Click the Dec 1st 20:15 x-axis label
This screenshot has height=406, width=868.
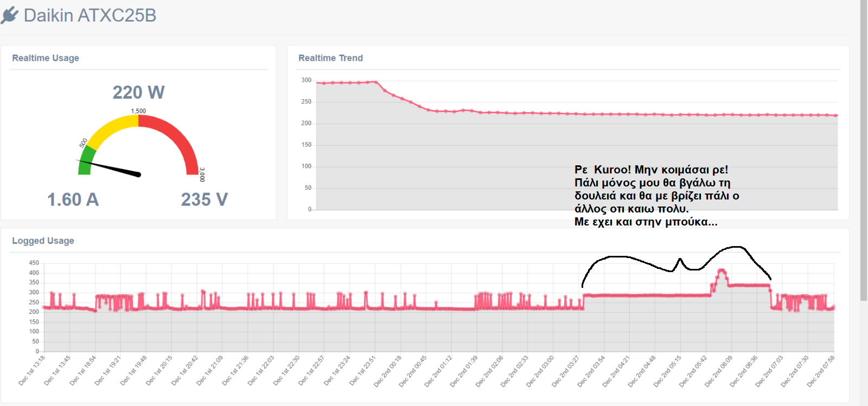[159, 370]
